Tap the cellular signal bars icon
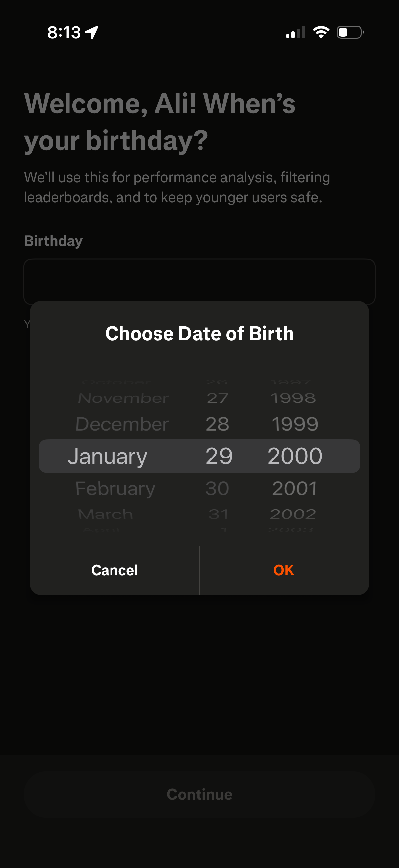The image size is (399, 868). click(x=295, y=33)
